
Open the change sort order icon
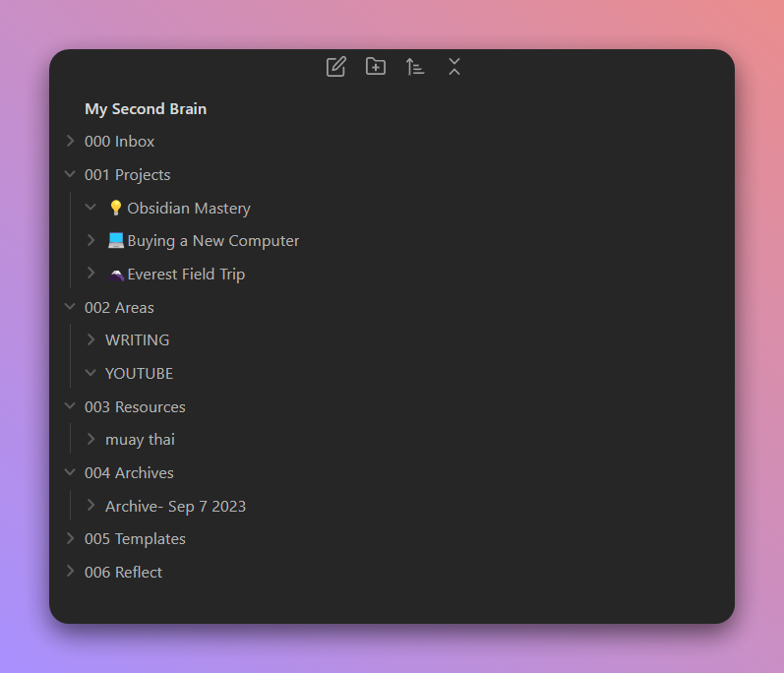click(x=415, y=67)
